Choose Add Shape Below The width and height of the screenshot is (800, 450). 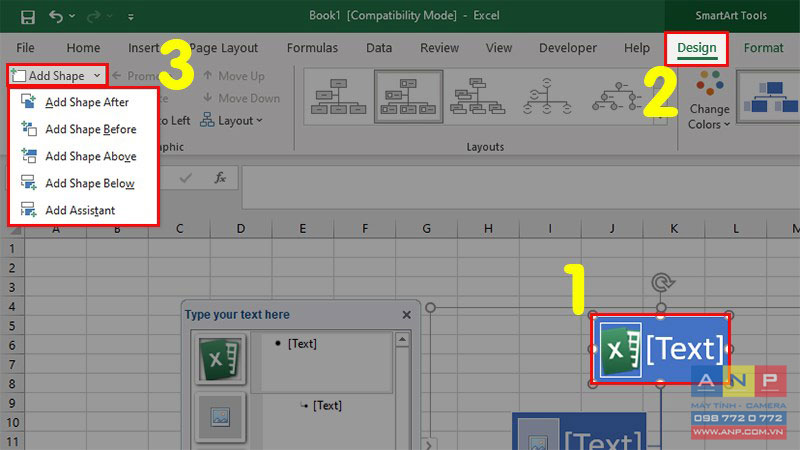(x=84, y=183)
